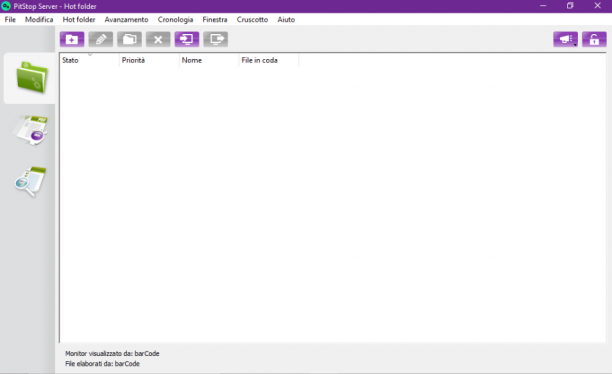
Task: Open the Aiuto menu
Action: [x=286, y=20]
